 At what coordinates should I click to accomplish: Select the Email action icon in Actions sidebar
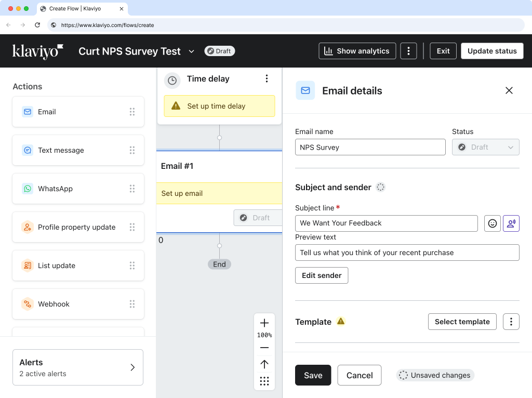[27, 112]
